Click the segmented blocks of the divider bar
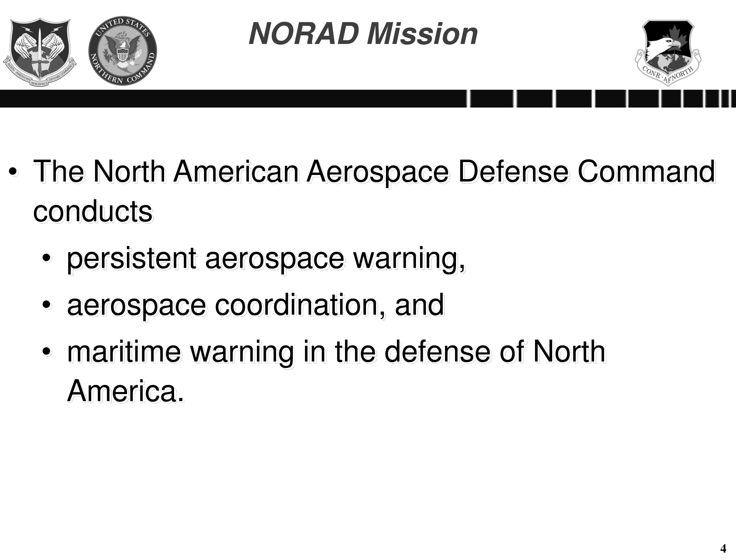This screenshot has width=736, height=560. point(601,99)
